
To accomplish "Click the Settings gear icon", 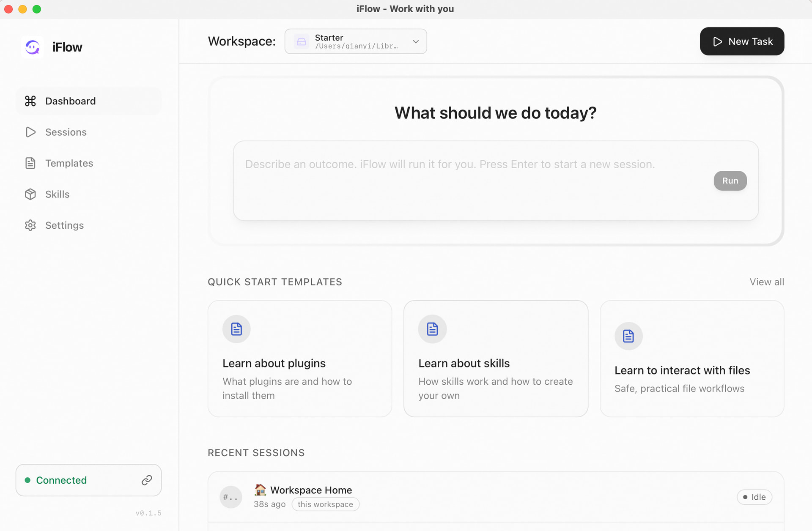I will coord(30,225).
